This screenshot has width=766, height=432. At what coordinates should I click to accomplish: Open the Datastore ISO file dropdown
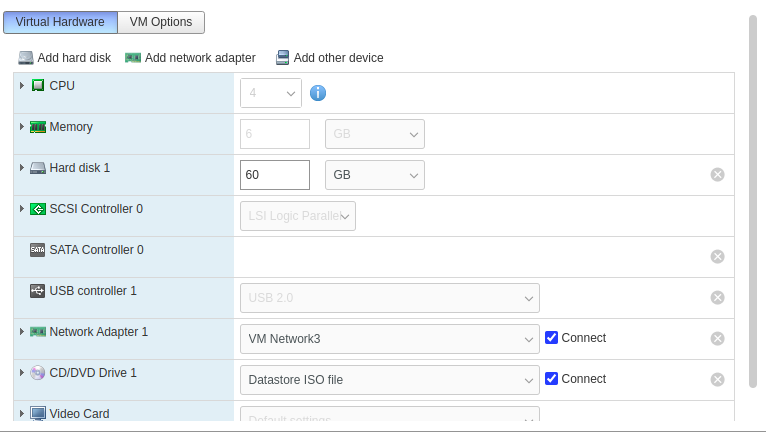[x=390, y=380]
